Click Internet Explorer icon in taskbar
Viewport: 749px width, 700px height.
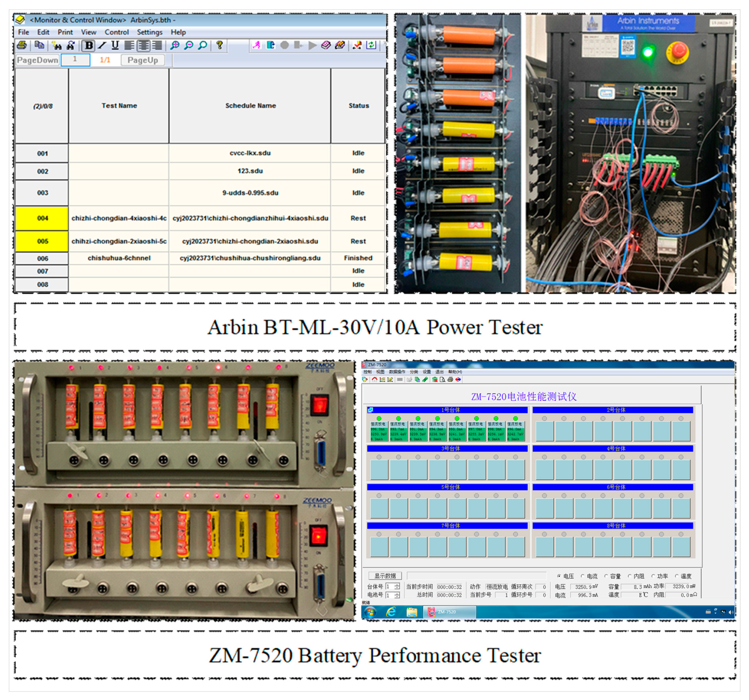click(391, 612)
